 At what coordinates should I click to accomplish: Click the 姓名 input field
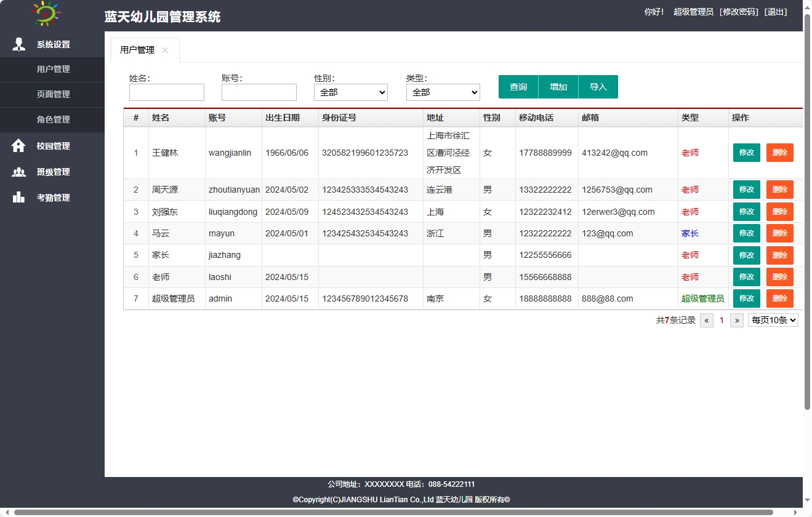[166, 92]
